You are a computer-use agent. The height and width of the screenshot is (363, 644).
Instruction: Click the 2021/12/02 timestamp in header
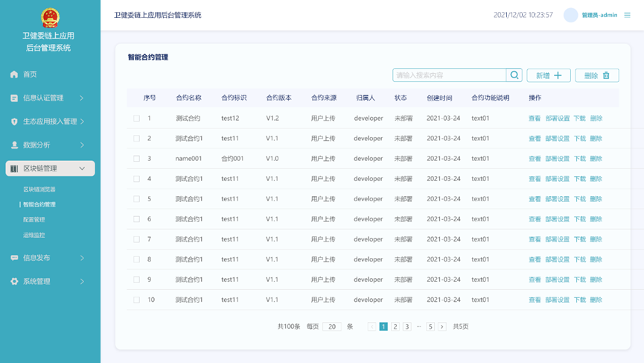tap(523, 15)
